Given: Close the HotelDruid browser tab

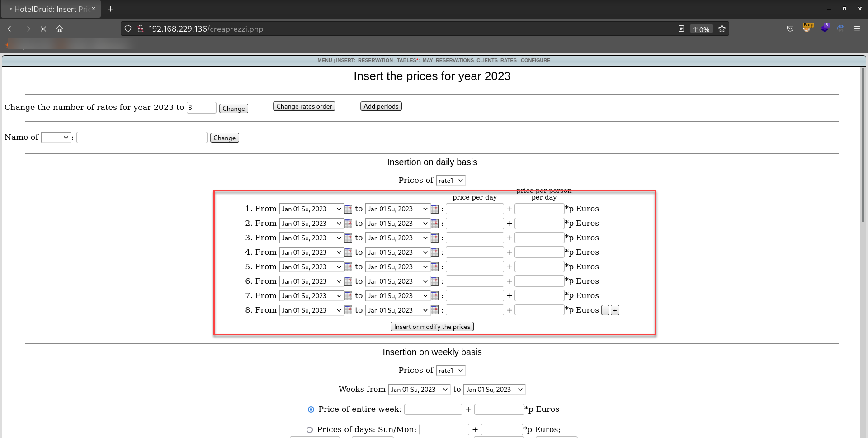Looking at the screenshot, I should 94,9.
